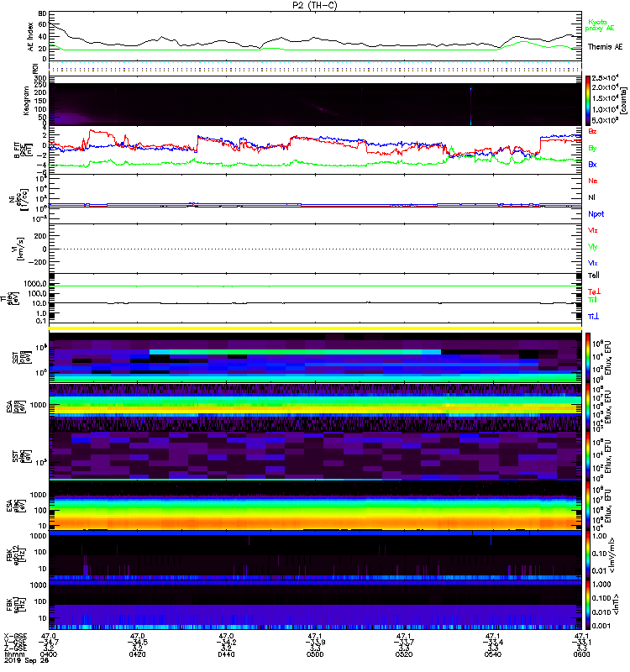Click the "2019 Sep 26" date label
This screenshot has height=672, width=630.
point(26,660)
